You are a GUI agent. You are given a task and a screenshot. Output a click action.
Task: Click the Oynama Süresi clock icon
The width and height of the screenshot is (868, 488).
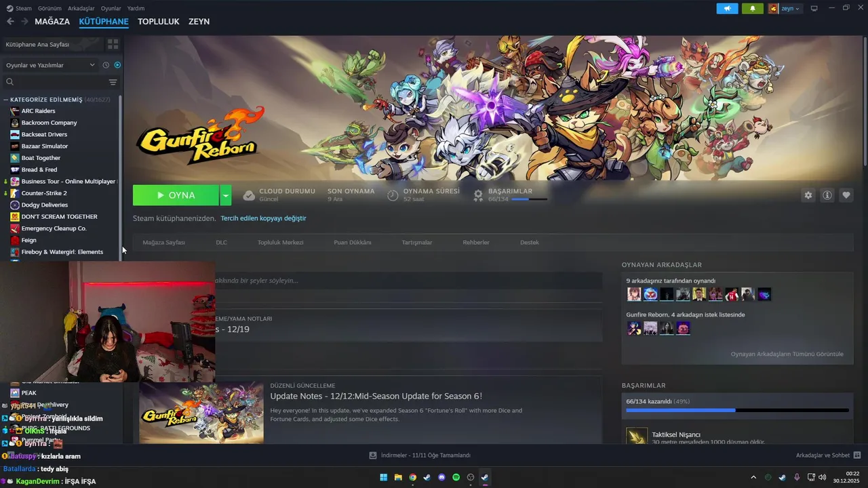pyautogui.click(x=393, y=195)
